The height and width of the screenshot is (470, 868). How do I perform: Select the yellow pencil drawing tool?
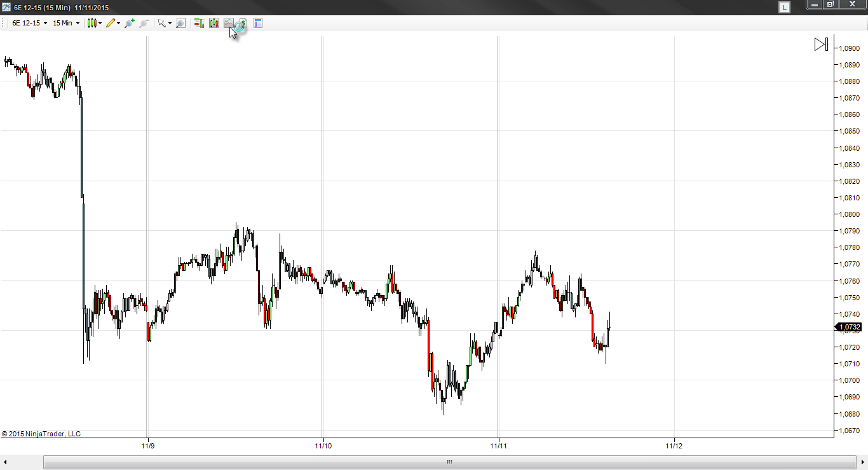111,23
